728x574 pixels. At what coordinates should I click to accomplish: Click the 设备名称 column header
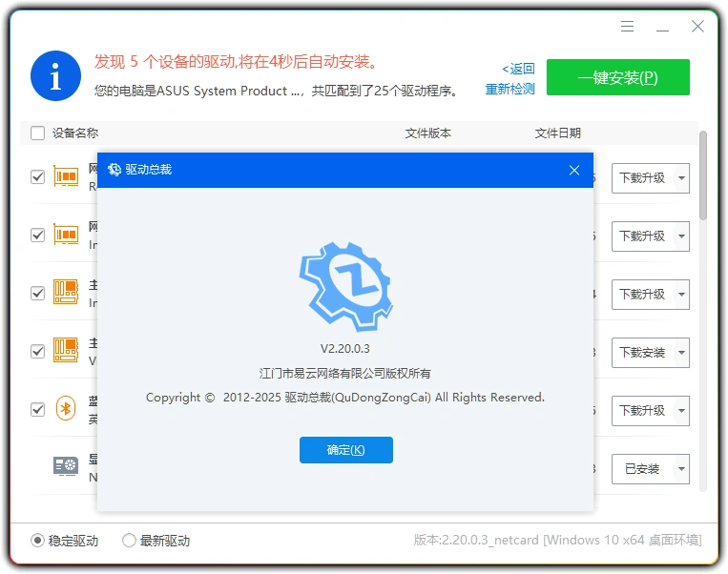click(x=75, y=133)
